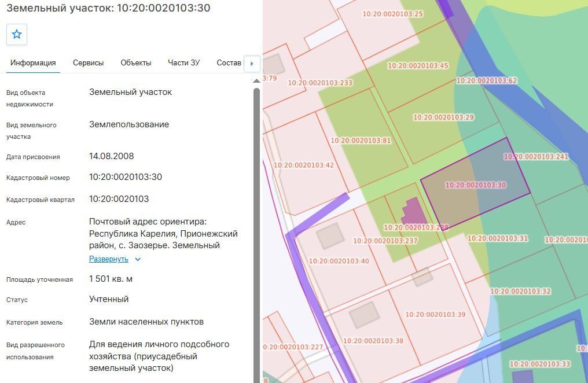Select parcel 10:20:0020103:29 on map
This screenshot has width=588, height=383.
(x=443, y=117)
